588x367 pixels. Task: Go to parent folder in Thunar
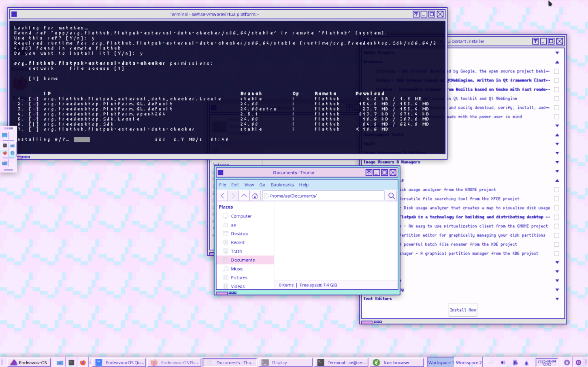(x=244, y=196)
